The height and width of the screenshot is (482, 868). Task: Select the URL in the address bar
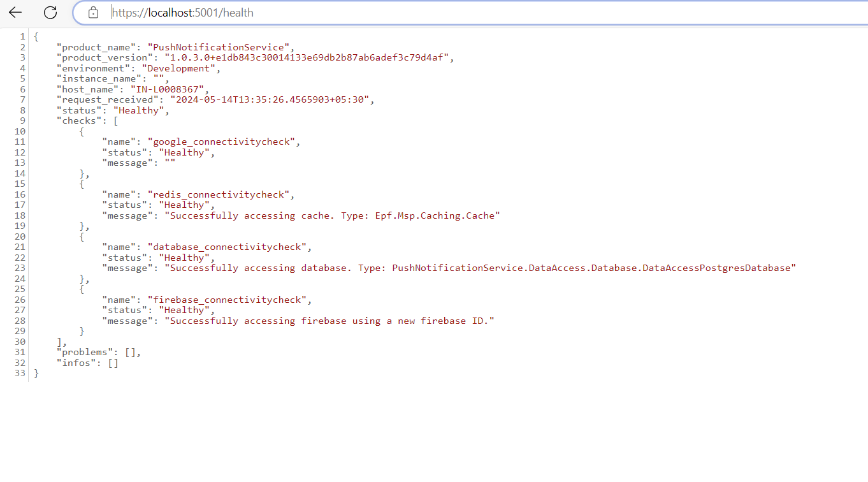point(183,12)
